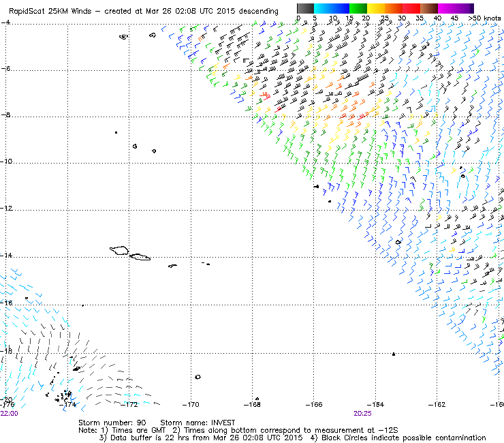Click the "30" label on the legend
Screen dimensions: 504x443
point(402,18)
